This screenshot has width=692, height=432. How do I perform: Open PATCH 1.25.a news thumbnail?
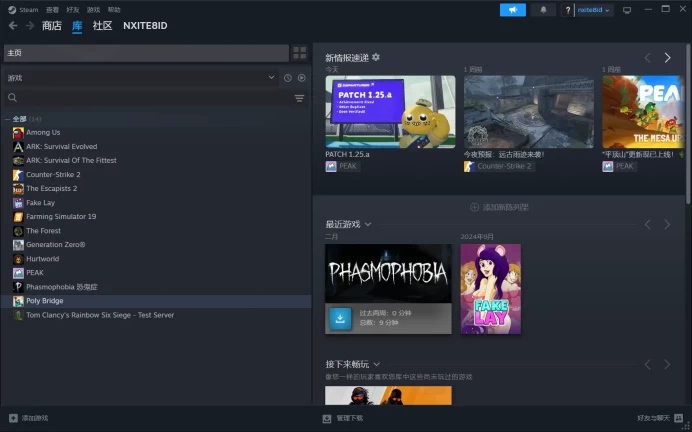point(390,112)
